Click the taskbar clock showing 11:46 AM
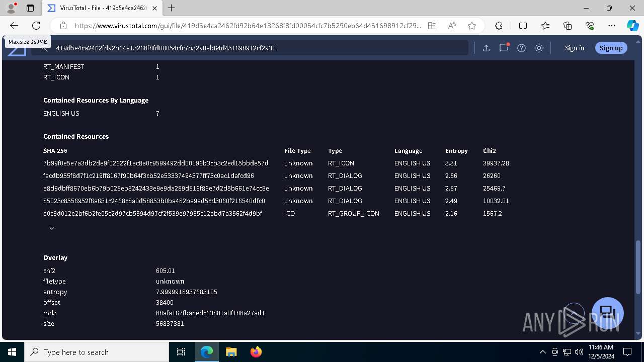Viewport: 644px width, 362px height. click(601, 352)
